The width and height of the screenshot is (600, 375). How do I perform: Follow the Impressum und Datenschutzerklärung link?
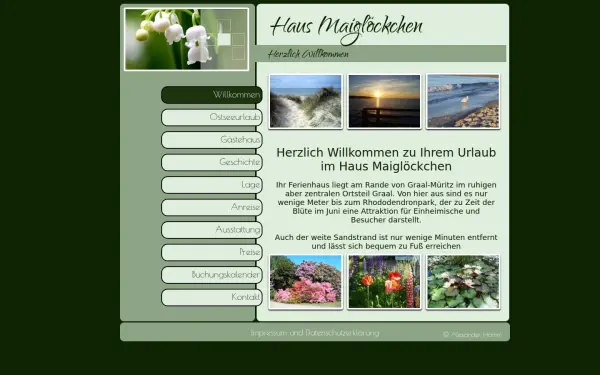coord(315,333)
